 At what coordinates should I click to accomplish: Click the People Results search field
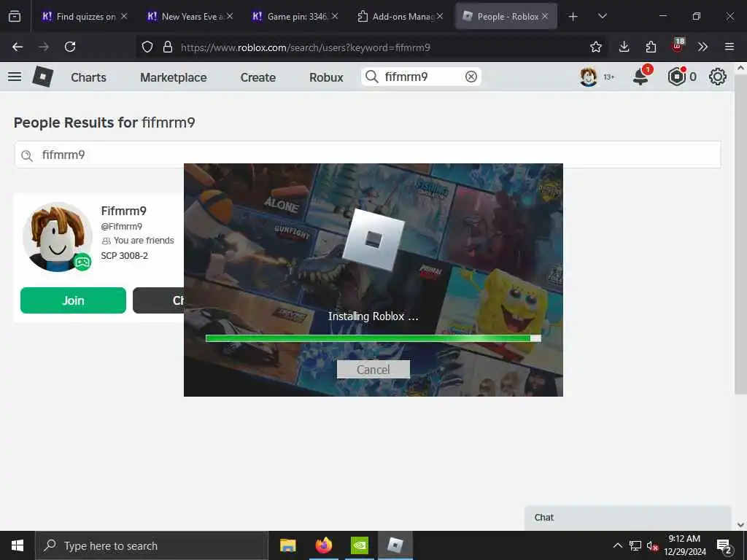(368, 155)
